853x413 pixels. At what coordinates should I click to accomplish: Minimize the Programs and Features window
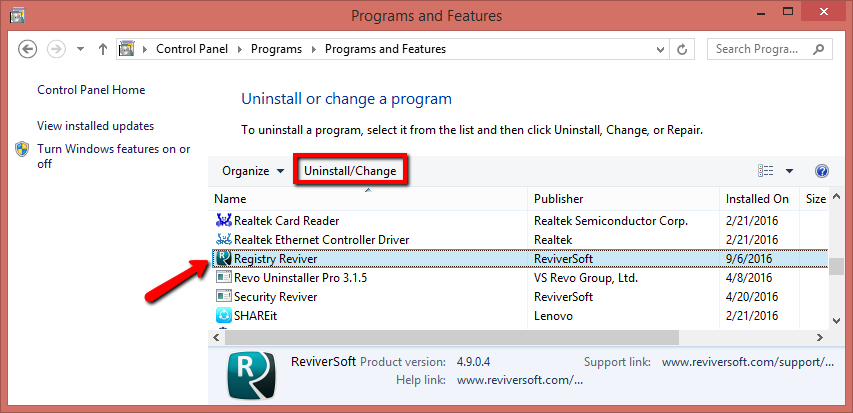tap(760, 13)
